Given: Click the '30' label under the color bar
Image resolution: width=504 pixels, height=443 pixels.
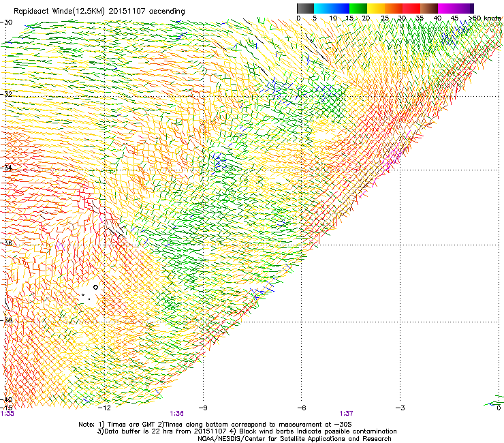Looking at the screenshot, I should click(402, 18).
